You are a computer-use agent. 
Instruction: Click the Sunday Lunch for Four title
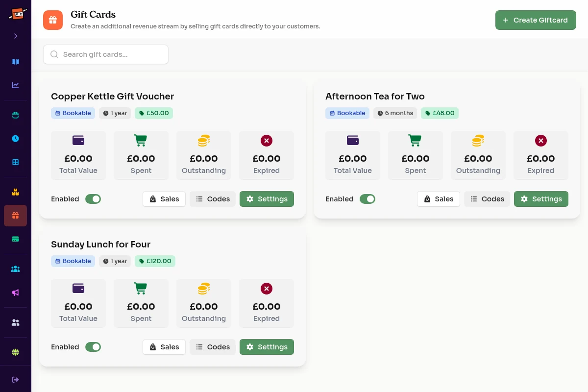tap(100, 245)
